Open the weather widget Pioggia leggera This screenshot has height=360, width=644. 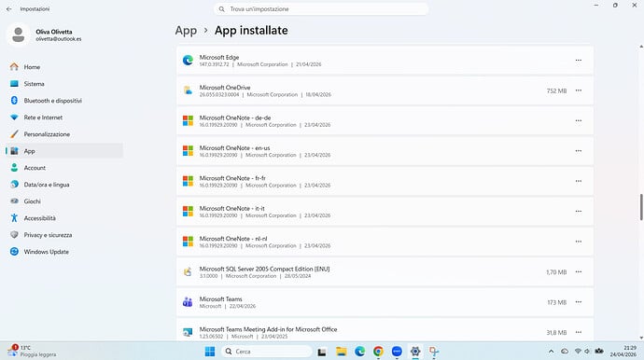click(33, 351)
